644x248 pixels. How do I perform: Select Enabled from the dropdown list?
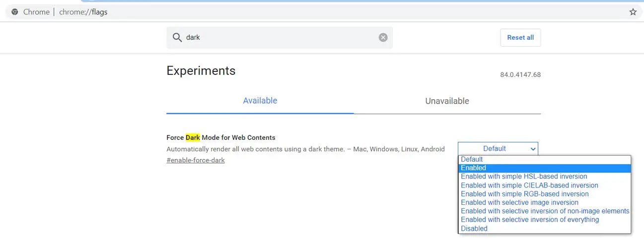[x=544, y=168]
